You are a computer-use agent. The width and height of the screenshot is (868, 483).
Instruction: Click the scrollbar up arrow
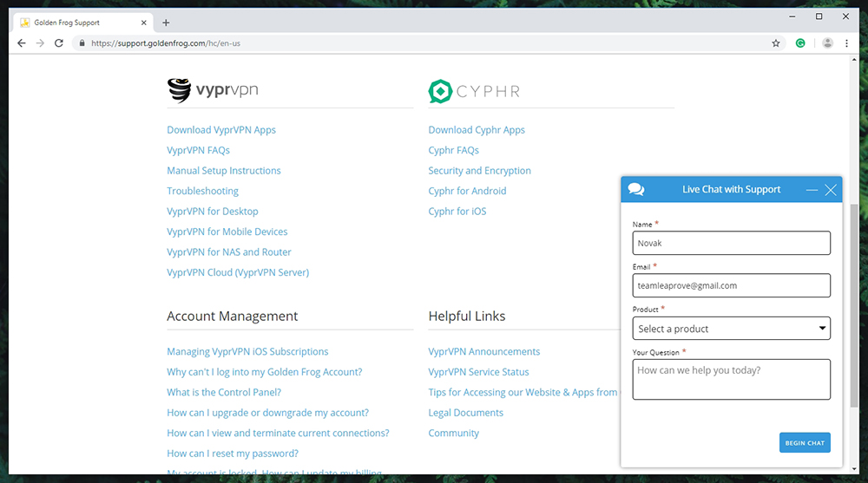854,59
